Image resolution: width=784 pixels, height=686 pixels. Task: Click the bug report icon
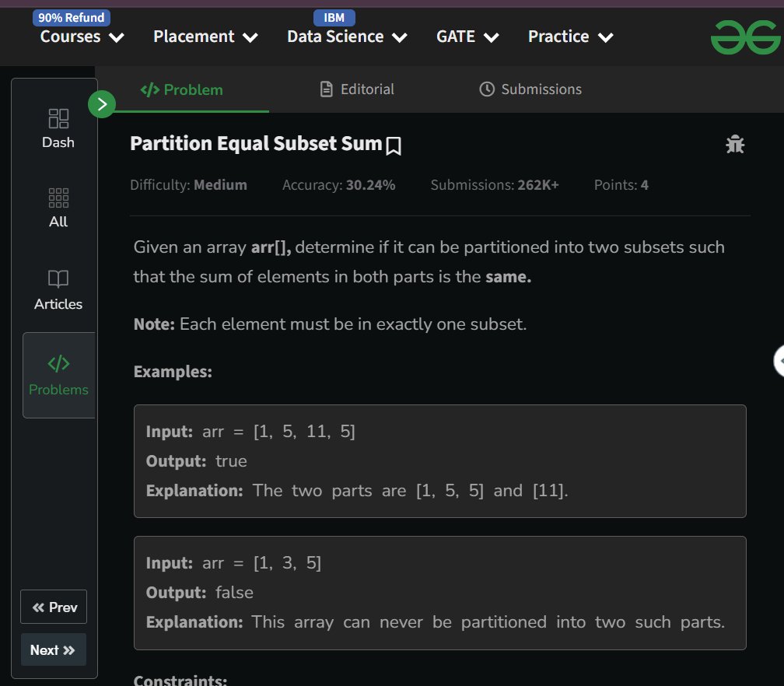[735, 144]
